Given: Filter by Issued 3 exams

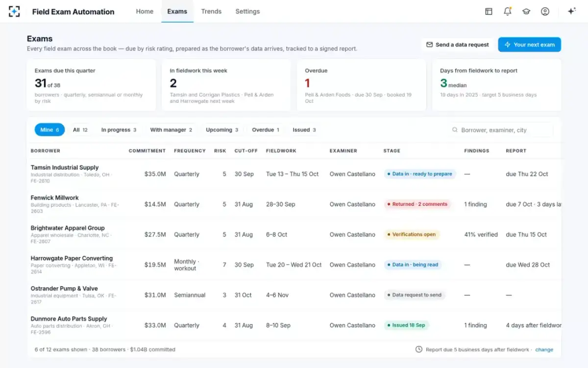Looking at the screenshot, I should [304, 130].
